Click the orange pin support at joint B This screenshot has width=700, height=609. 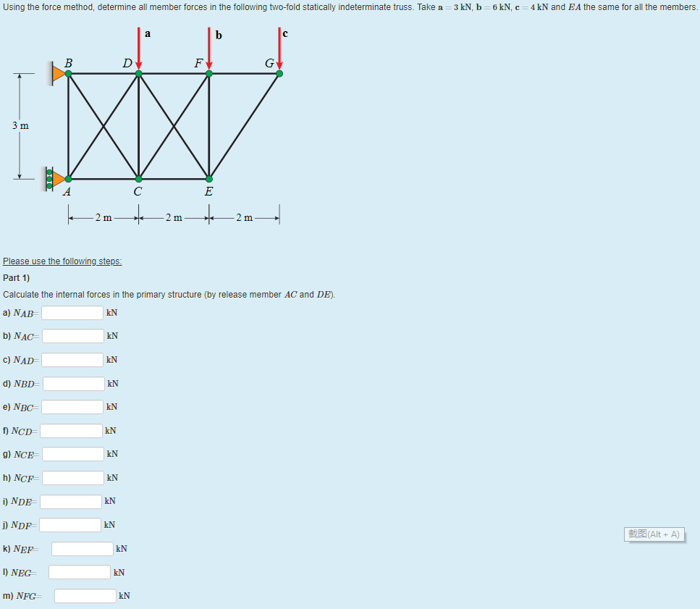pos(56,72)
